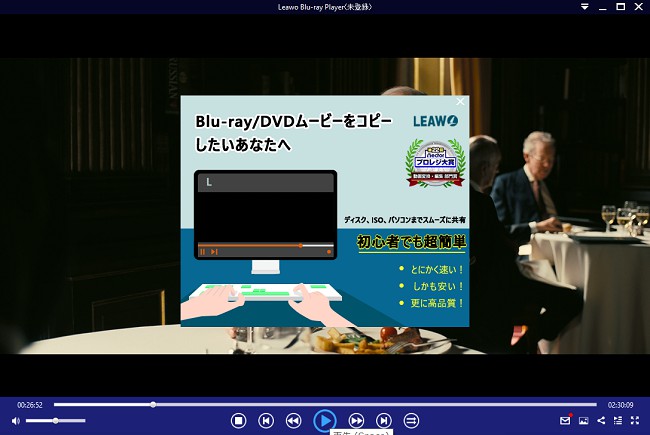
Task: Enter fullscreen mode
Action: pos(635,420)
